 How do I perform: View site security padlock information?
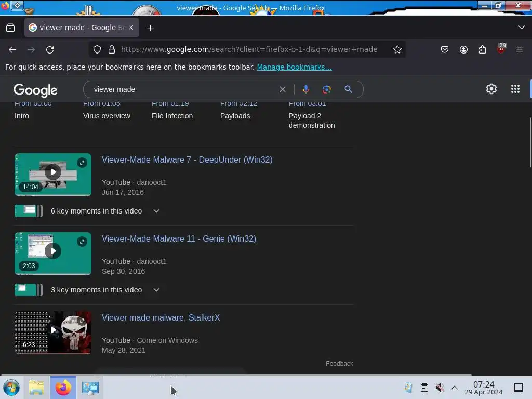click(x=112, y=49)
